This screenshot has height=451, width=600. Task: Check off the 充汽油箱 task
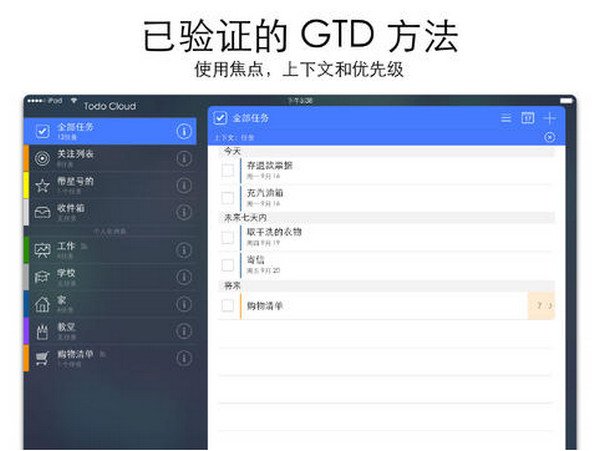pos(228,198)
